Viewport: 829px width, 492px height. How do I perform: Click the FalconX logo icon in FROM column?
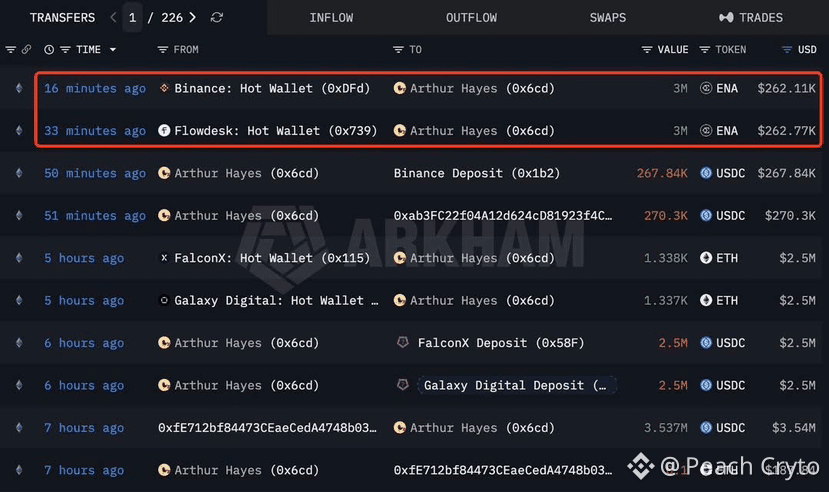(164, 258)
